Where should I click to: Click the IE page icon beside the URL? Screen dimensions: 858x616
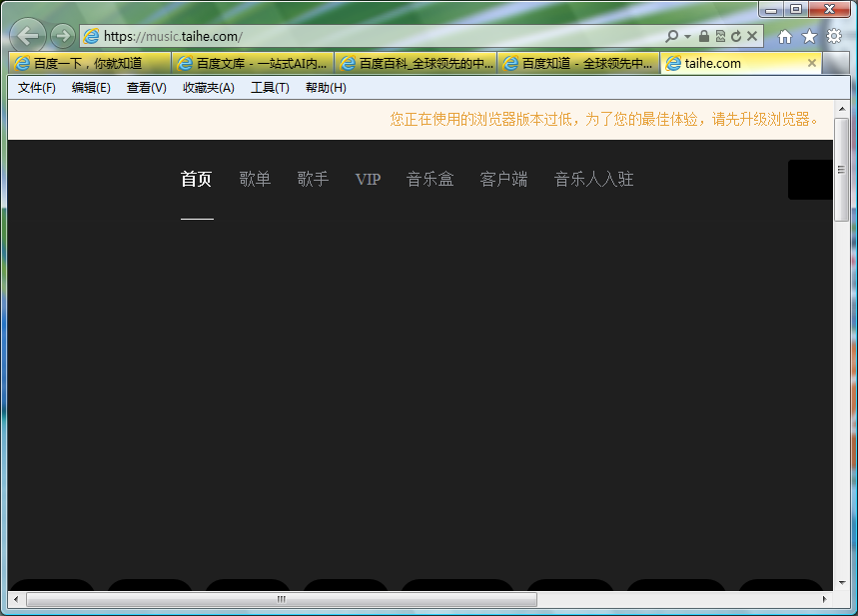pyautogui.click(x=91, y=36)
